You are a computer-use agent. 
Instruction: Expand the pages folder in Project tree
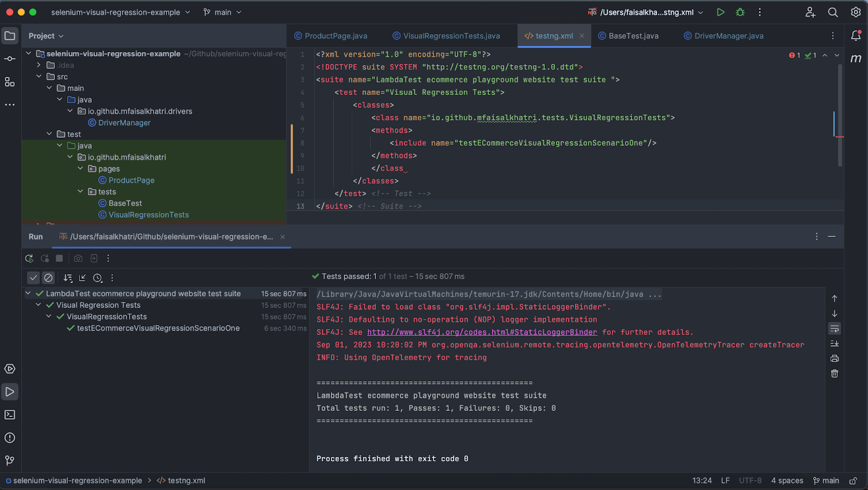[x=80, y=169]
